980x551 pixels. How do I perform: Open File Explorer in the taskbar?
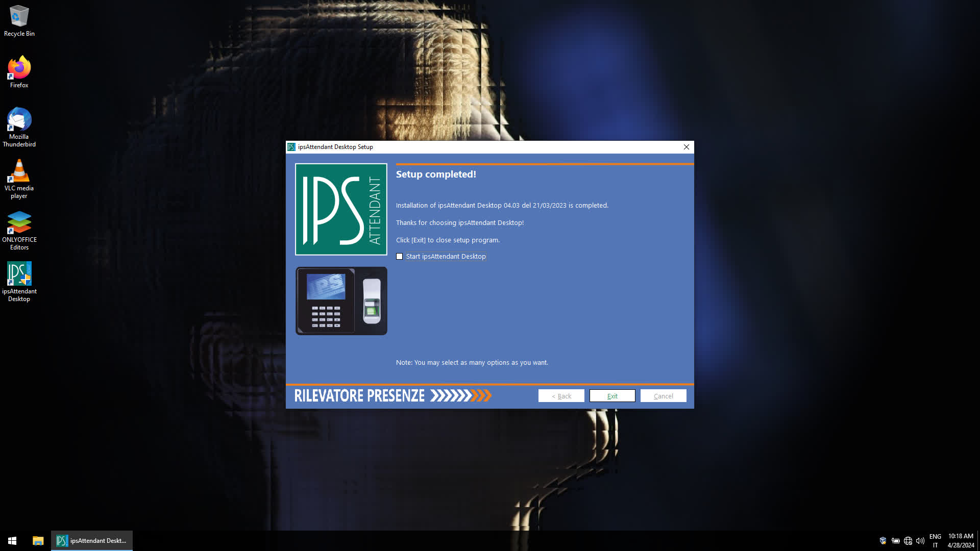click(x=38, y=541)
